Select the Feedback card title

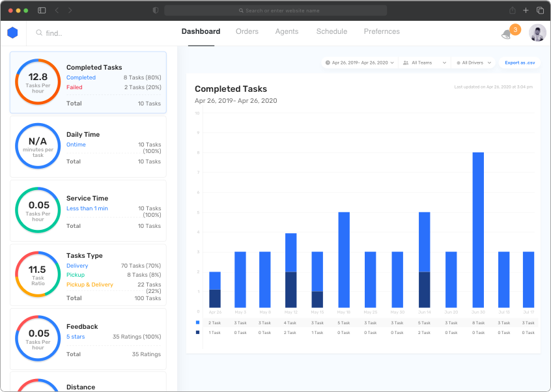[x=82, y=327]
